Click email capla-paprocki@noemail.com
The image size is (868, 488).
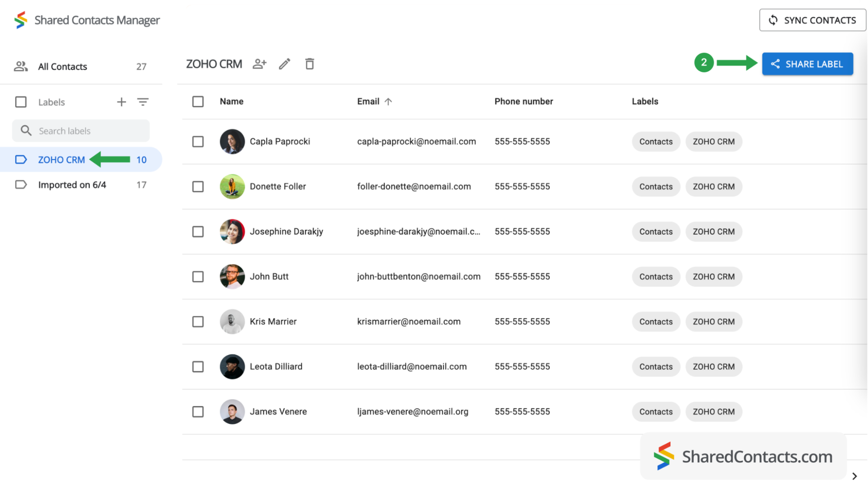click(416, 141)
